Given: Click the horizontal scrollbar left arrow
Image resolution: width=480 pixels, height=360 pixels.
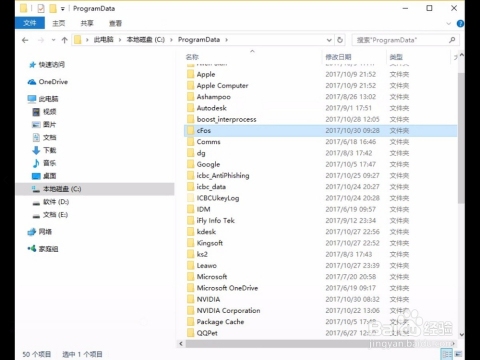Looking at the screenshot, I should click(181, 343).
